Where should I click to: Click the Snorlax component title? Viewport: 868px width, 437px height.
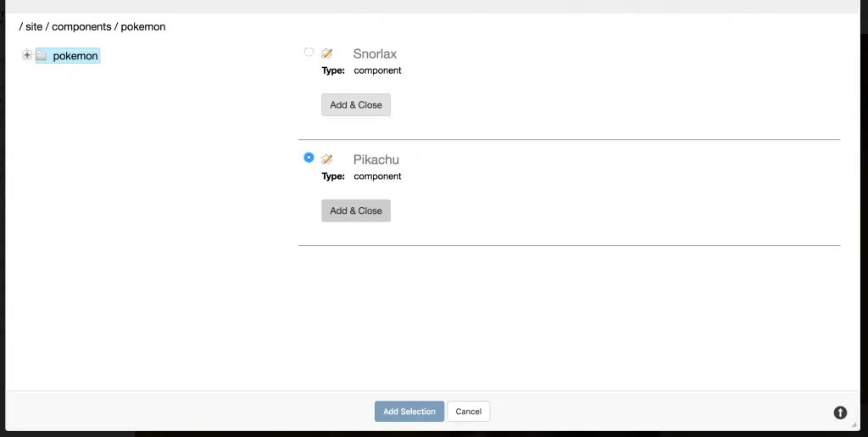375,54
